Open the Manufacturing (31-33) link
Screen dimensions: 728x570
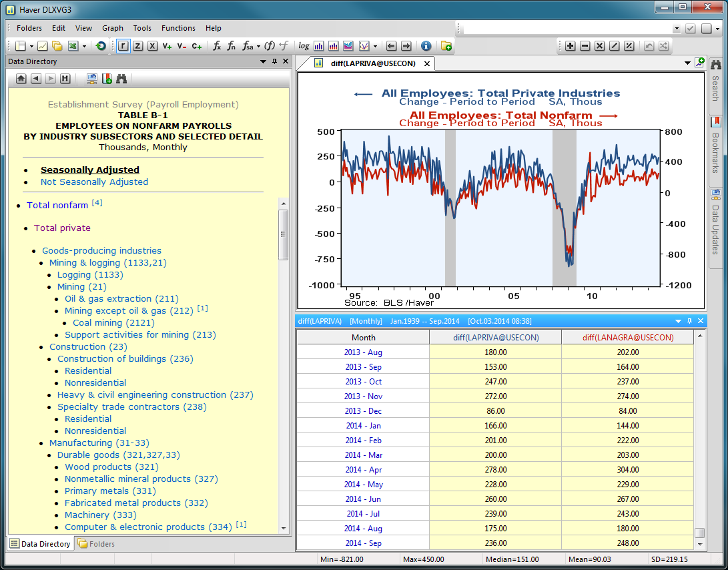[x=99, y=443]
